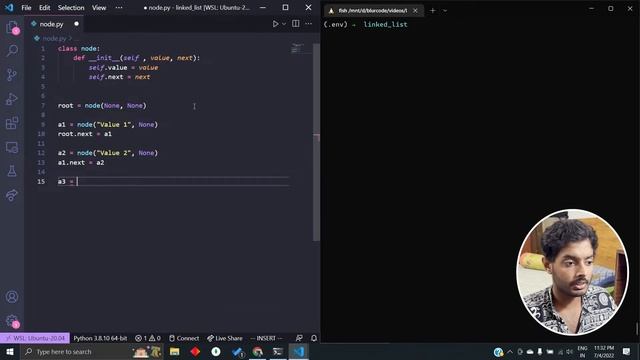The image size is (640, 360).
Task: Open the Edit menu
Action: (x=44, y=7)
